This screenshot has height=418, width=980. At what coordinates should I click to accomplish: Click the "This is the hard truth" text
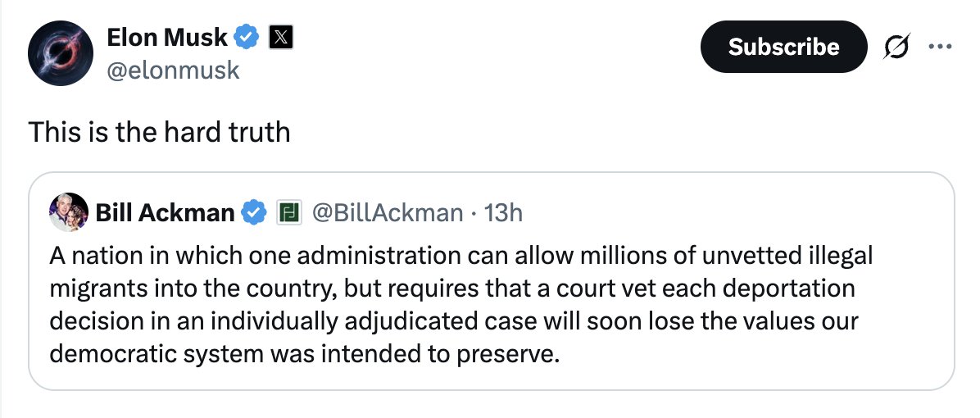[x=160, y=132]
